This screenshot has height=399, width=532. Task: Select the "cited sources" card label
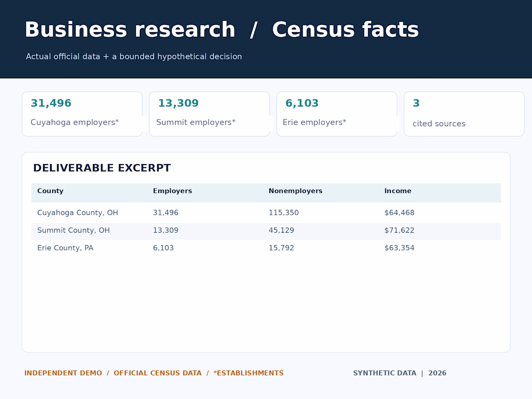point(439,124)
